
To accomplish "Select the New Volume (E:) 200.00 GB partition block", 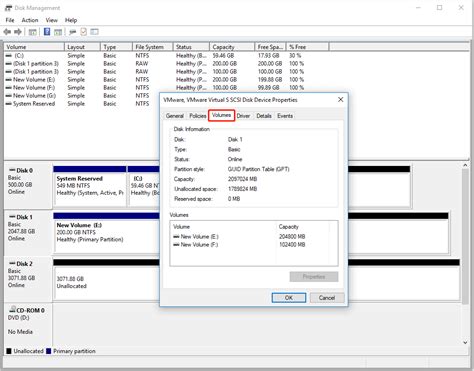I will [x=107, y=233].
